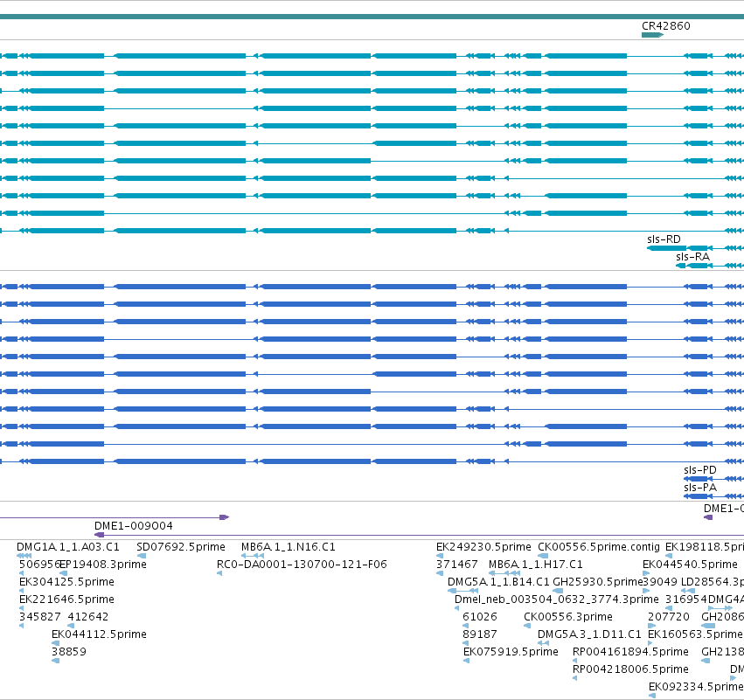Click the DMG1A.1_1.A03.C1 EST label
Viewport: 744px width, 700px height.
tap(68, 547)
